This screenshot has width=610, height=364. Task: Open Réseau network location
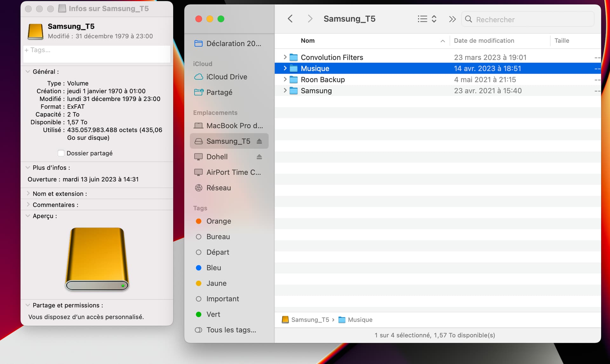point(218,188)
